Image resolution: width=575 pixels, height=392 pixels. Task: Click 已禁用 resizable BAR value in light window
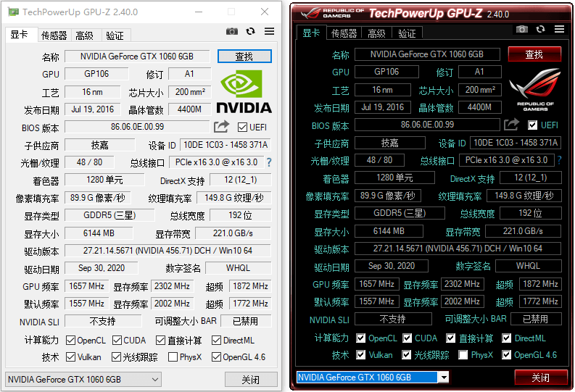246,321
